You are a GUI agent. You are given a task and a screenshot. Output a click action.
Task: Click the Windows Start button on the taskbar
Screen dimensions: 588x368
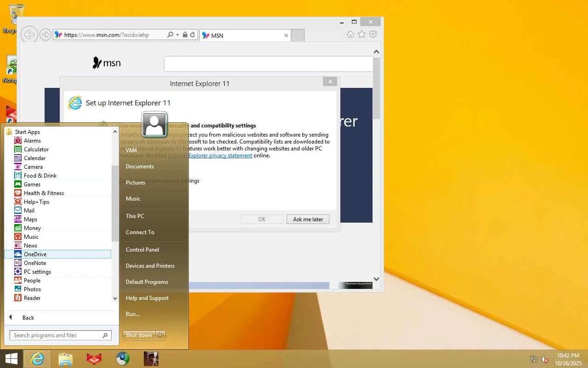click(x=11, y=359)
